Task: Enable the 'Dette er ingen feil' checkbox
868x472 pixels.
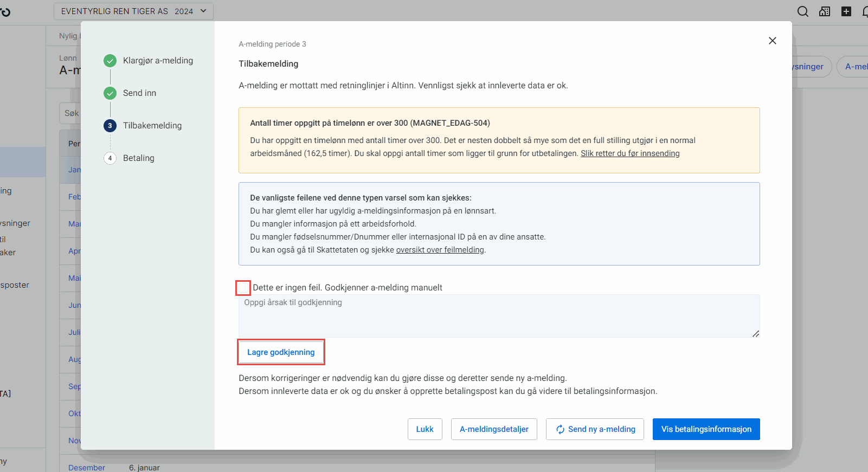Action: (243, 287)
